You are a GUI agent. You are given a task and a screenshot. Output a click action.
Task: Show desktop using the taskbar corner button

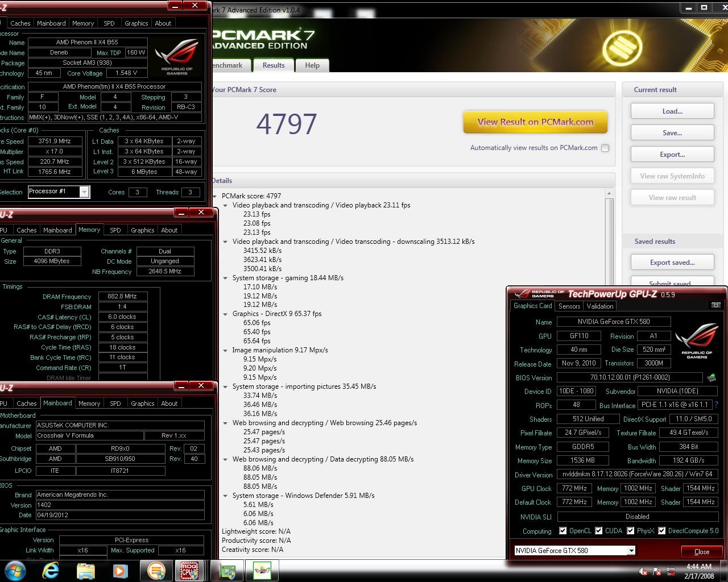724,571
